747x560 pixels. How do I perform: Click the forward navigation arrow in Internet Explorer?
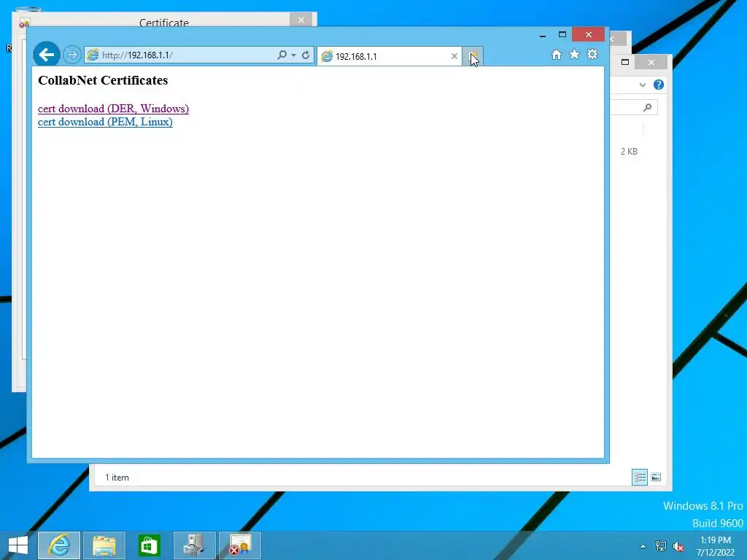tap(72, 55)
